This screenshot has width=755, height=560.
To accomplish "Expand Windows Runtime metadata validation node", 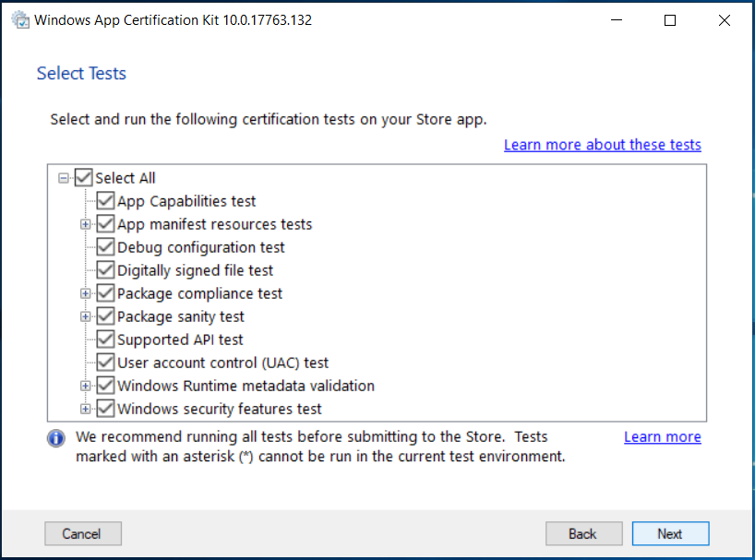I will point(85,386).
